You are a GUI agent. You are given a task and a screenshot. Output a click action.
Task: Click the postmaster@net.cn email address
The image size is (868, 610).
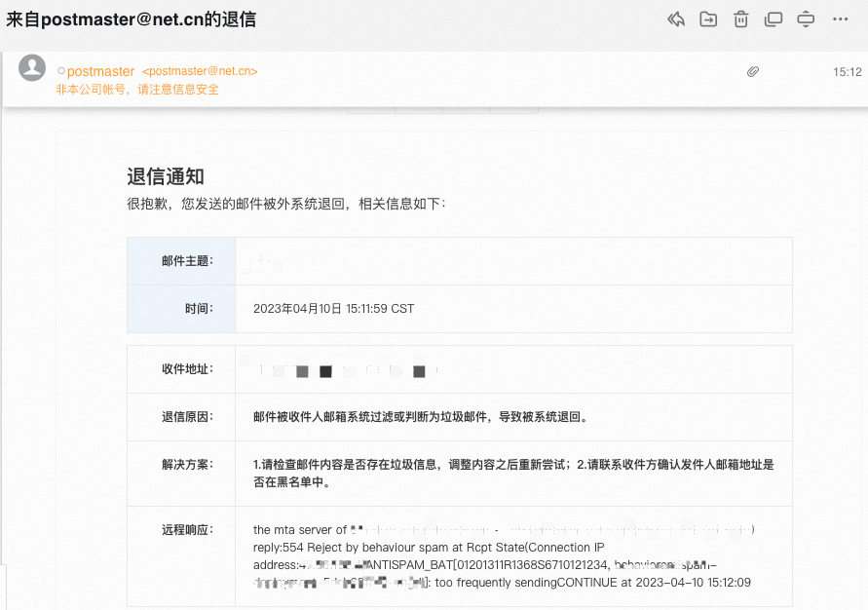coord(200,71)
